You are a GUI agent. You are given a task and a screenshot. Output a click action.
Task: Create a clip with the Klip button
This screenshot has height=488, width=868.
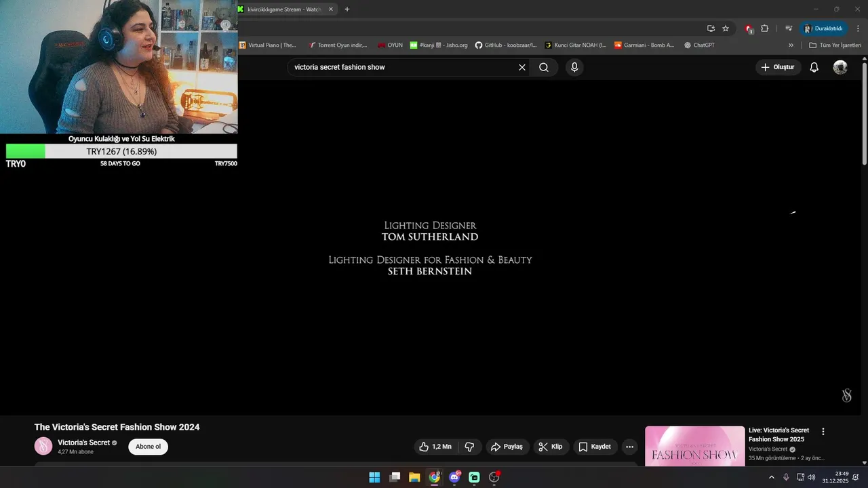[551, 447]
